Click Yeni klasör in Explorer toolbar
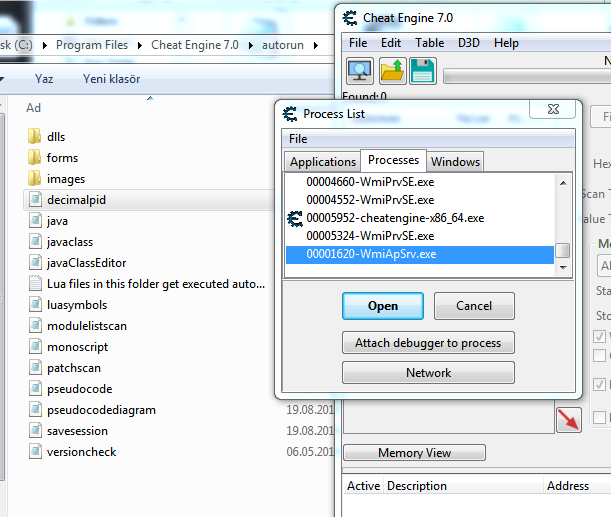Image resolution: width=611 pixels, height=517 pixels. click(x=111, y=79)
